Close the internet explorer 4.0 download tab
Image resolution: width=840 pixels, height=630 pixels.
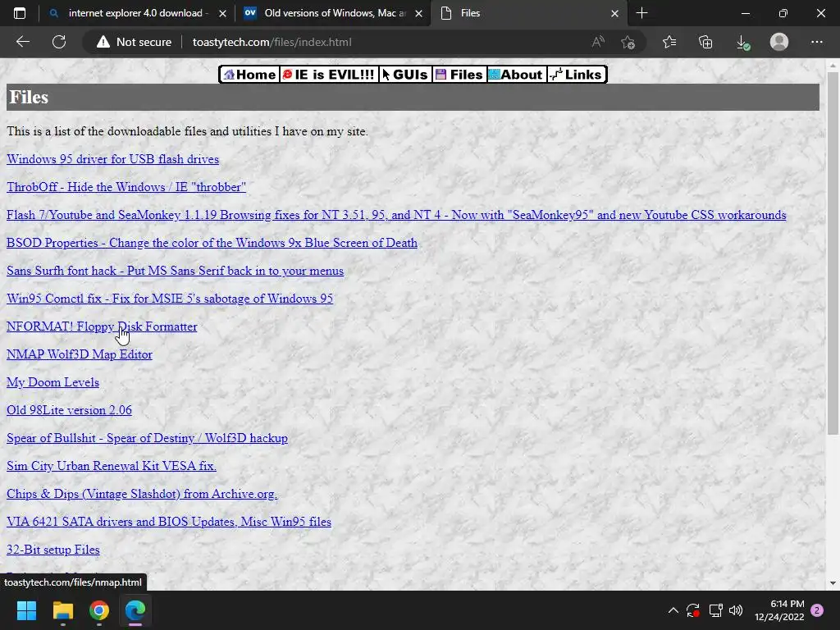(x=223, y=13)
